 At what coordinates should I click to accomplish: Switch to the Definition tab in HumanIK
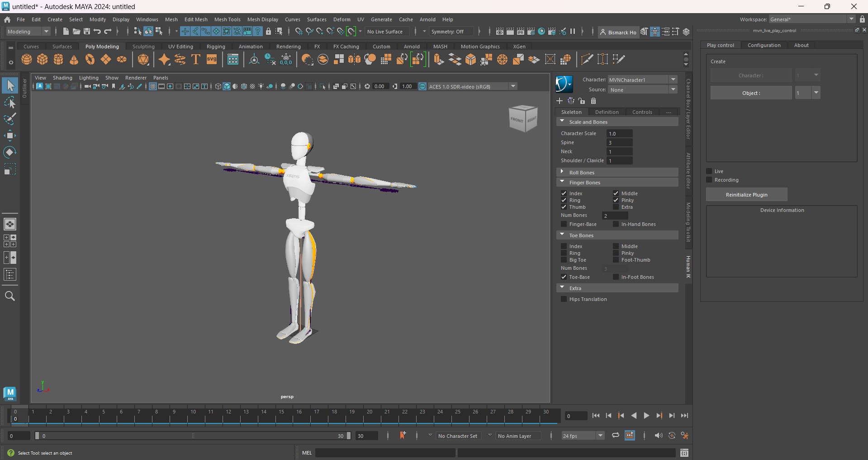click(x=607, y=112)
